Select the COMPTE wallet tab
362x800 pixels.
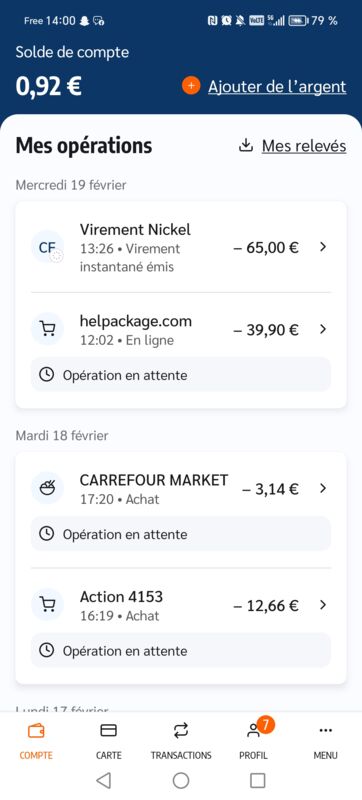[x=36, y=740]
